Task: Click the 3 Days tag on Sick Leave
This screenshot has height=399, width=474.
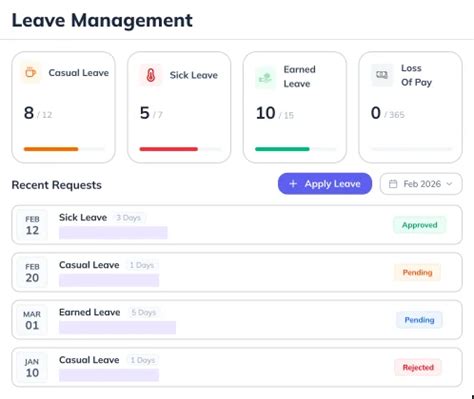Action: point(128,218)
